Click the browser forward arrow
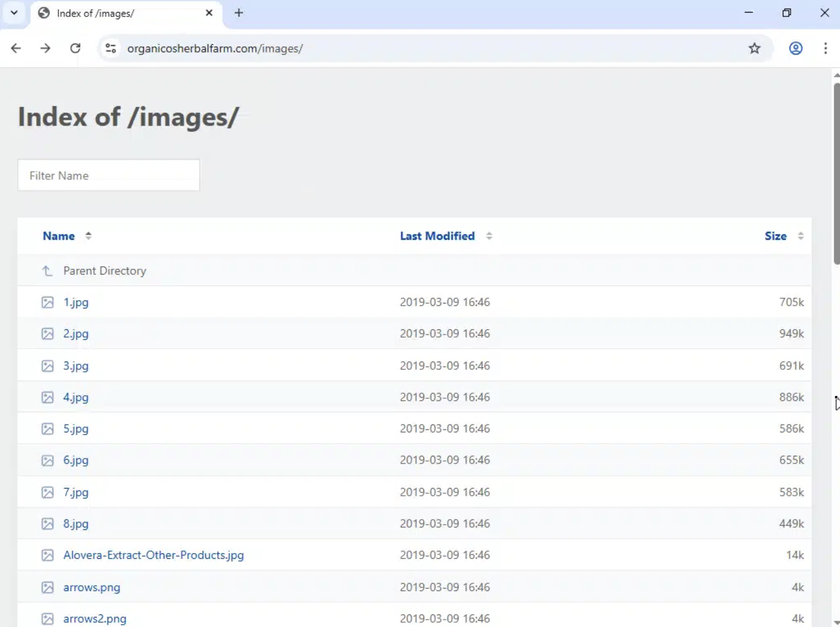Viewport: 840px width, 627px height. pyautogui.click(x=45, y=48)
